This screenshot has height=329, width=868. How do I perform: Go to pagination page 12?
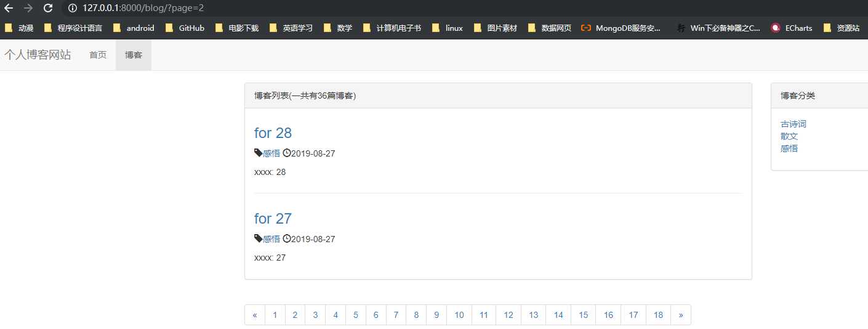[508, 315]
